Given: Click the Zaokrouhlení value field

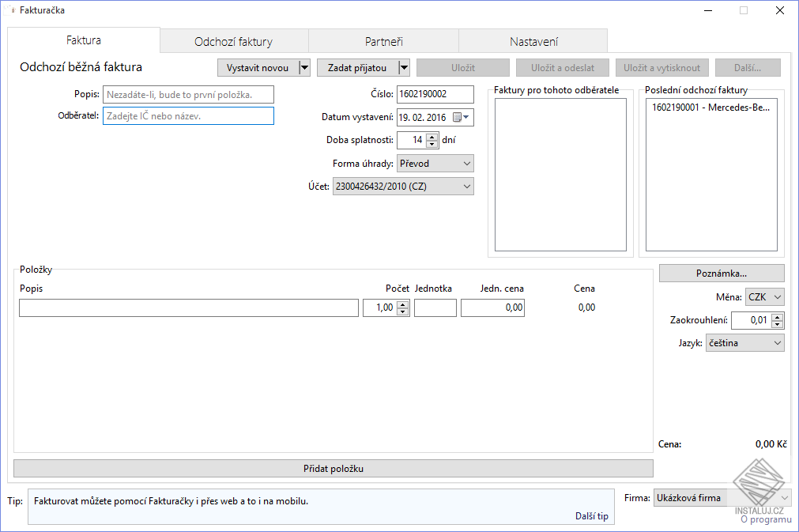Looking at the screenshot, I should point(751,320).
